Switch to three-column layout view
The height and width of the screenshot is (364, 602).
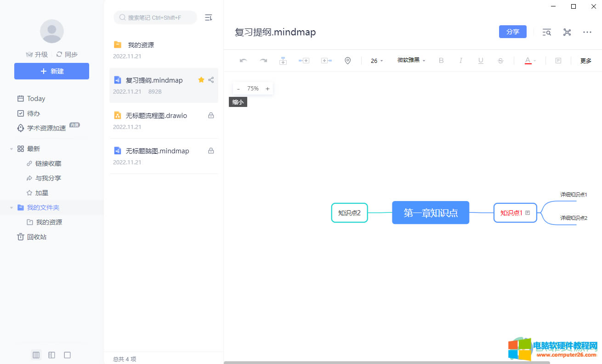click(x=36, y=355)
